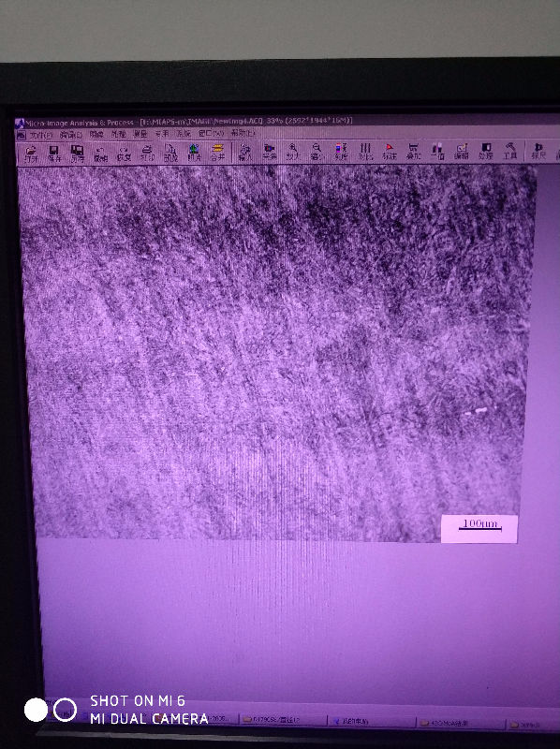The height and width of the screenshot is (749, 560).
Task: Open the 窗口(W) menu
Action: click(211, 134)
